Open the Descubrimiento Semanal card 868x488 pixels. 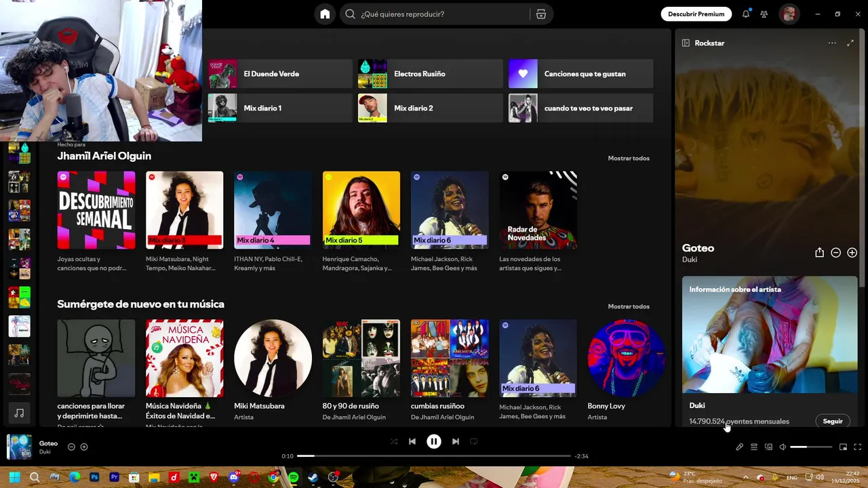(96, 222)
